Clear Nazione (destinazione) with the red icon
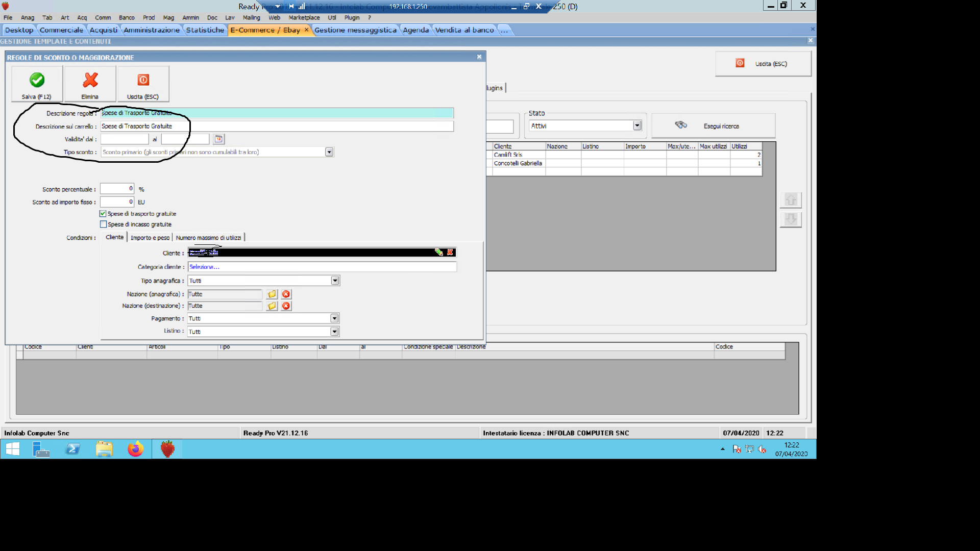 tap(286, 306)
